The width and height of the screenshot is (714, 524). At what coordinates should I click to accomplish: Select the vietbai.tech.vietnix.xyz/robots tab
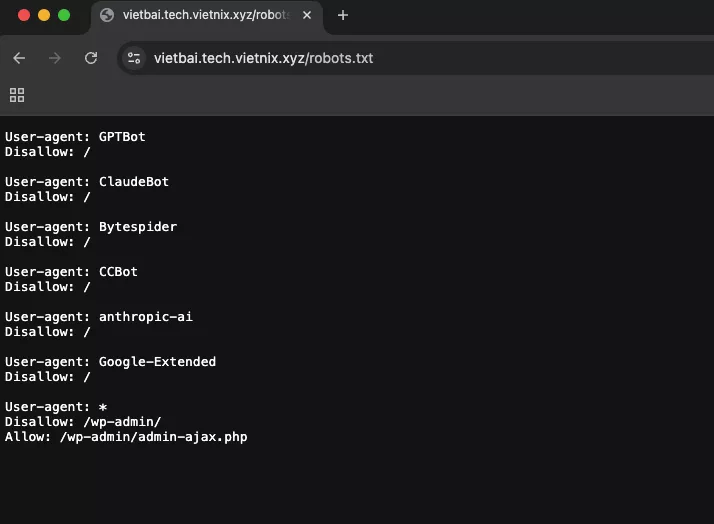pyautogui.click(x=207, y=16)
